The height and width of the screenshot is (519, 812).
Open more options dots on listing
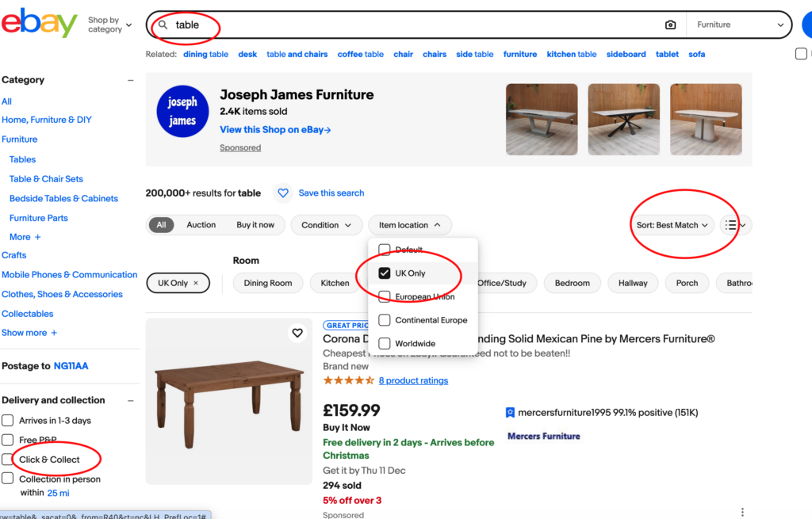pyautogui.click(x=742, y=512)
